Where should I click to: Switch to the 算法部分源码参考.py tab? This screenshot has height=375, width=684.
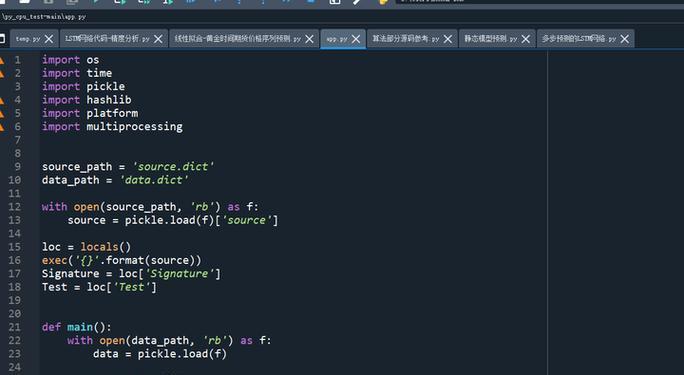pyautogui.click(x=405, y=39)
